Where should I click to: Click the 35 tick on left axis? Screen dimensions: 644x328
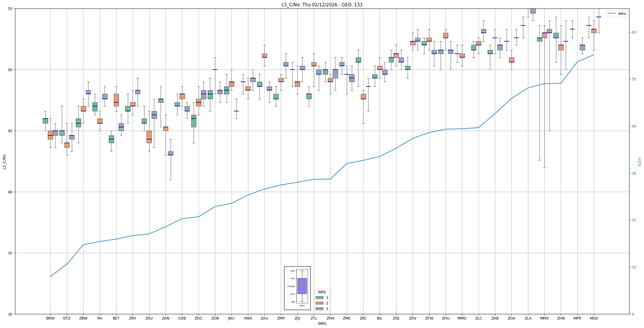coord(10,253)
